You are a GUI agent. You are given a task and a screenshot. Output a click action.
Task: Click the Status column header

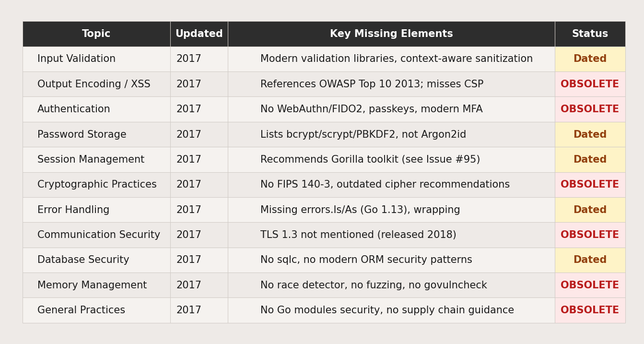(x=590, y=34)
